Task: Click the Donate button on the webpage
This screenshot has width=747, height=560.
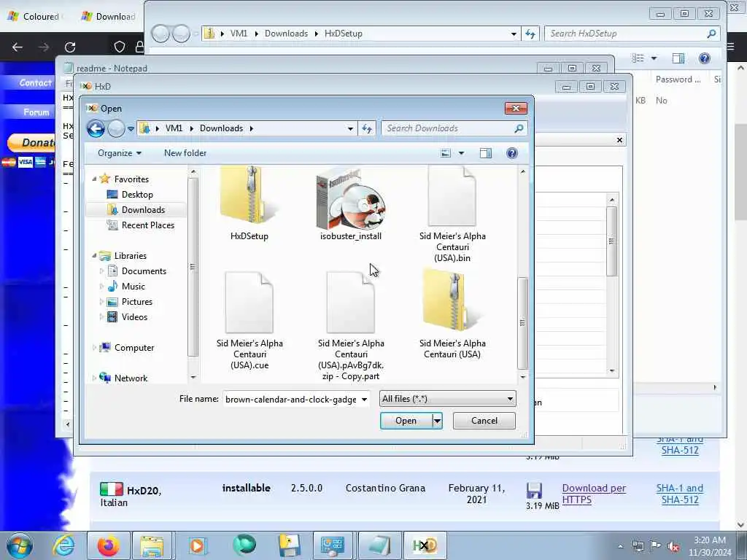Action: 31,142
